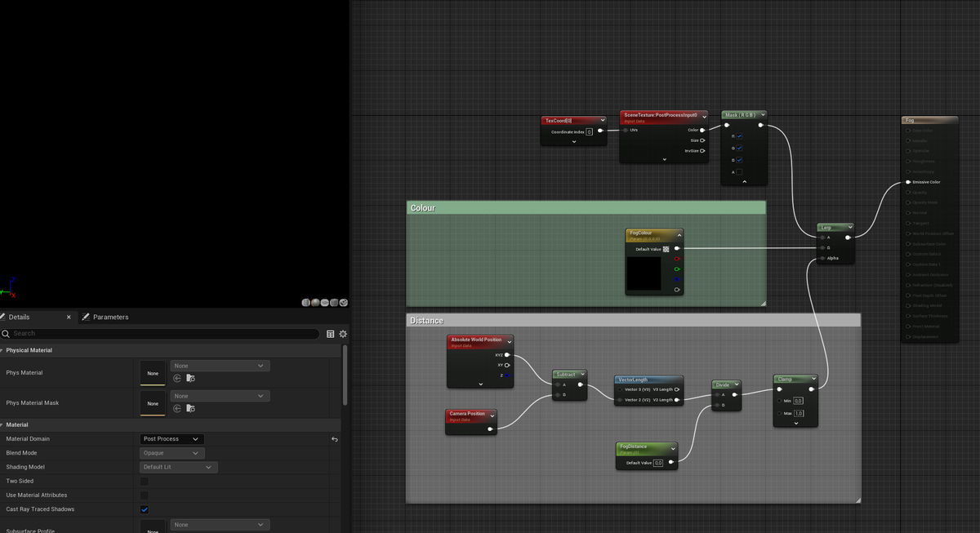Click in the Details search field
Viewport: 980px width, 533px height.
161,334
